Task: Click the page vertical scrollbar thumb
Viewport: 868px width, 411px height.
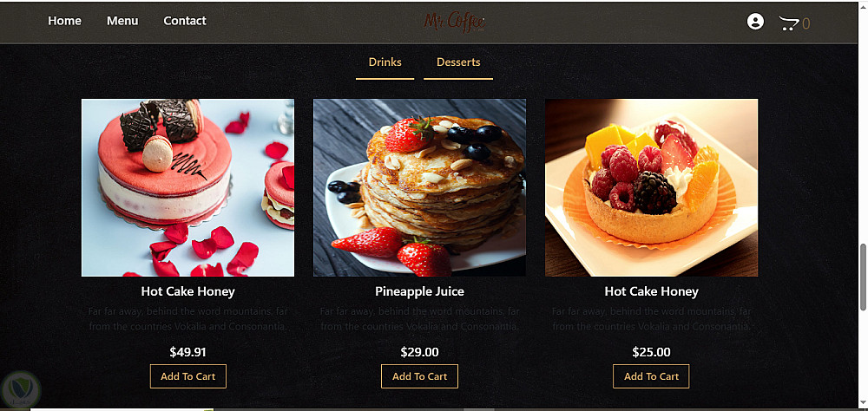Action: [x=863, y=277]
